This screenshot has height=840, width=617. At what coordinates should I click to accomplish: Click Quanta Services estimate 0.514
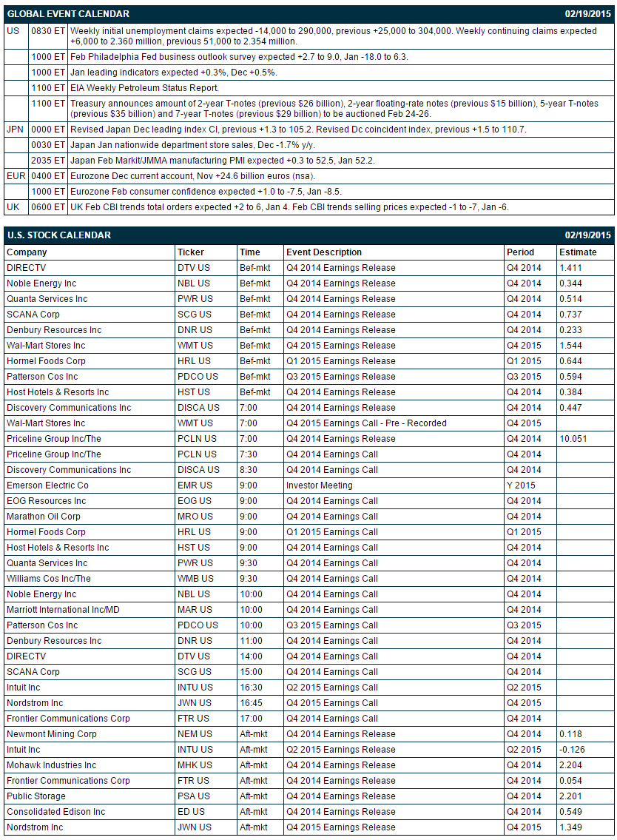click(570, 299)
